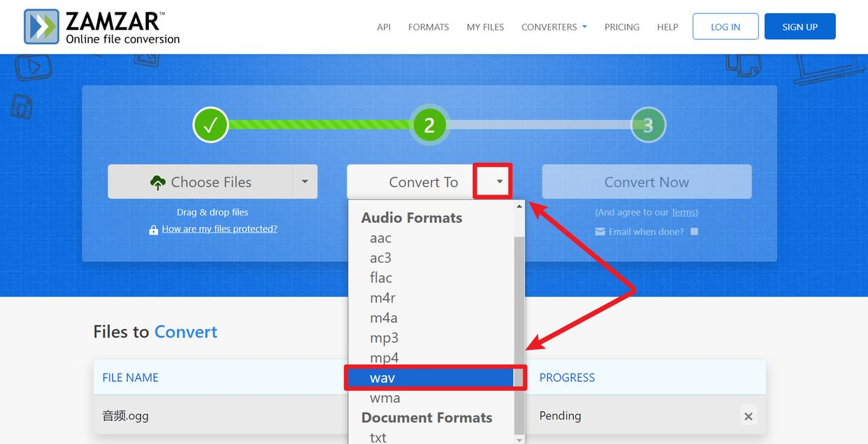Viewport: 868px width, 444px height.
Task: Click the FILE NAME column header
Action: coord(131,378)
